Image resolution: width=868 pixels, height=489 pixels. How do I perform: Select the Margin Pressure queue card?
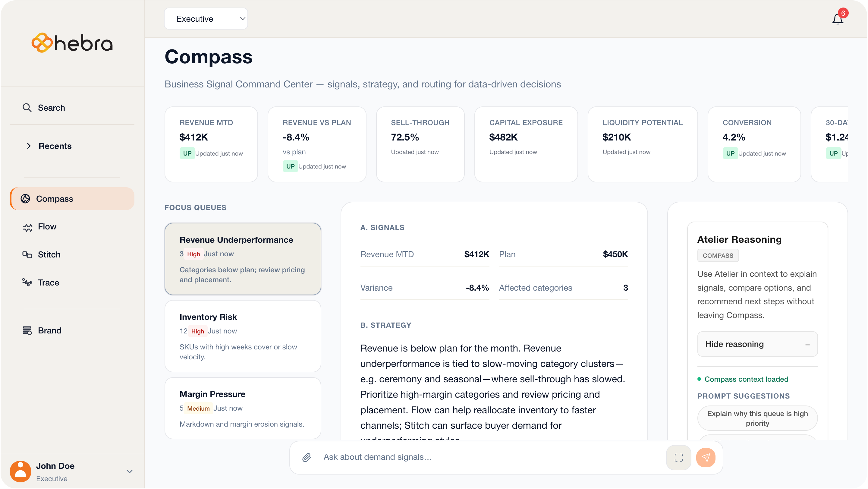coord(243,408)
